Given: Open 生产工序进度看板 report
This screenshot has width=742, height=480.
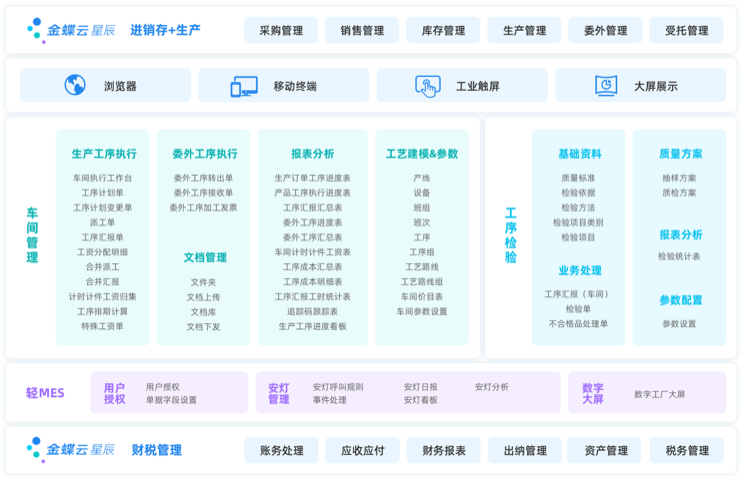Looking at the screenshot, I should (x=312, y=326).
